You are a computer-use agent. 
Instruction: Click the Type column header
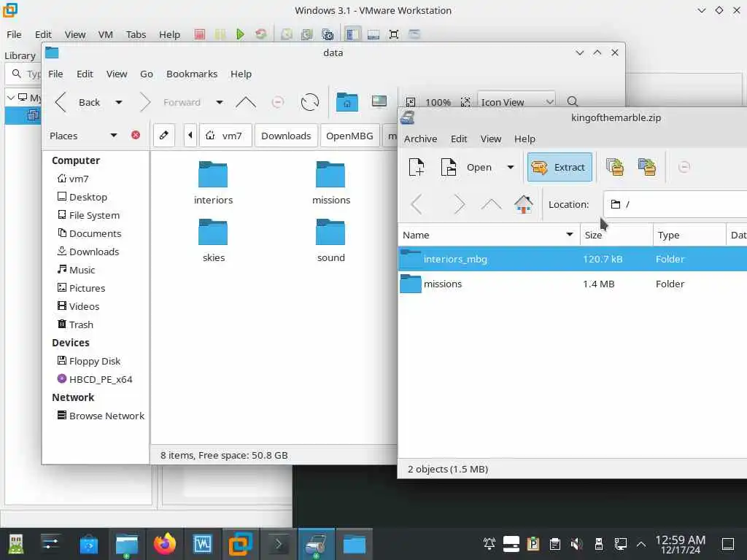pos(689,235)
